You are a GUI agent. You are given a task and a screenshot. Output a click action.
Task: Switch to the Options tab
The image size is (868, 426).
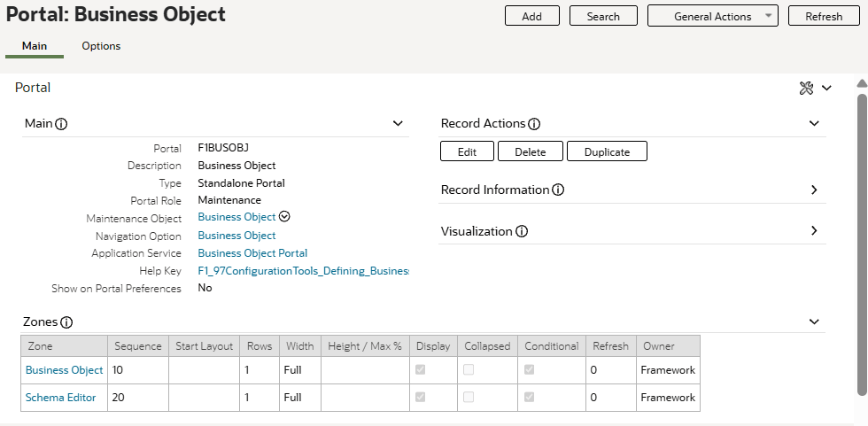tap(101, 46)
